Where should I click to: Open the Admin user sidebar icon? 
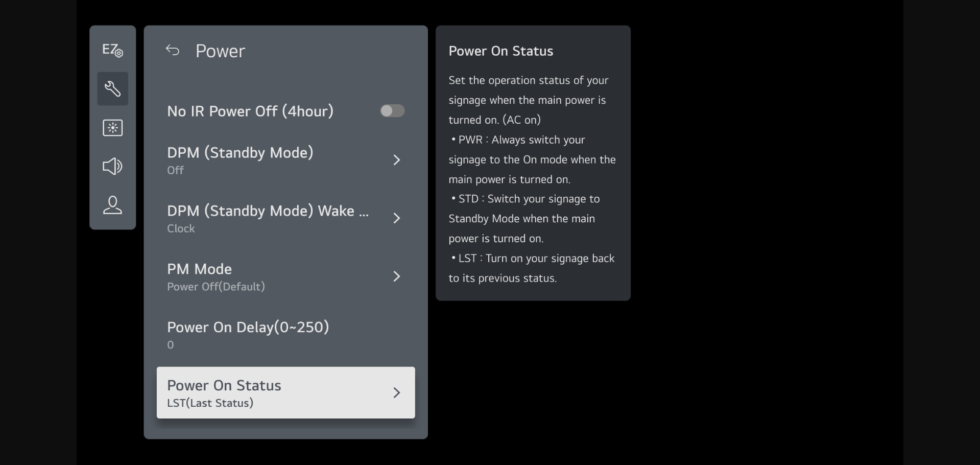coord(112,205)
